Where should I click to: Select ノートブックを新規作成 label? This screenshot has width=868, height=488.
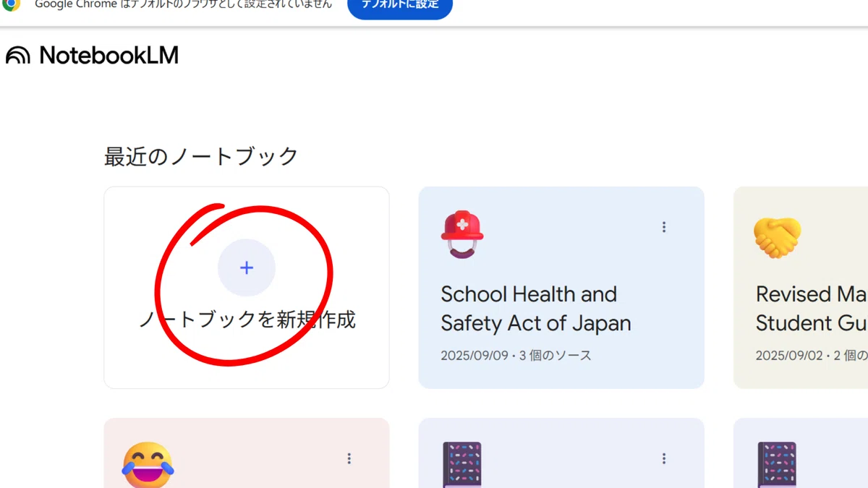click(247, 319)
